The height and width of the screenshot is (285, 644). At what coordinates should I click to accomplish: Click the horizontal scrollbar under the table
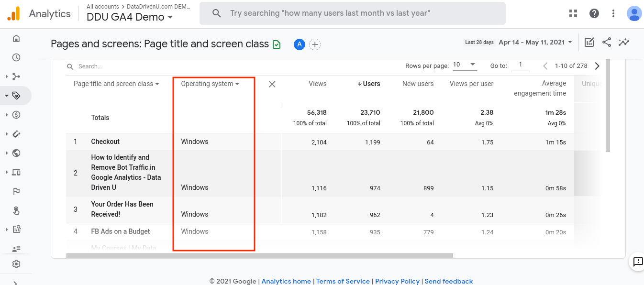tap(260, 255)
